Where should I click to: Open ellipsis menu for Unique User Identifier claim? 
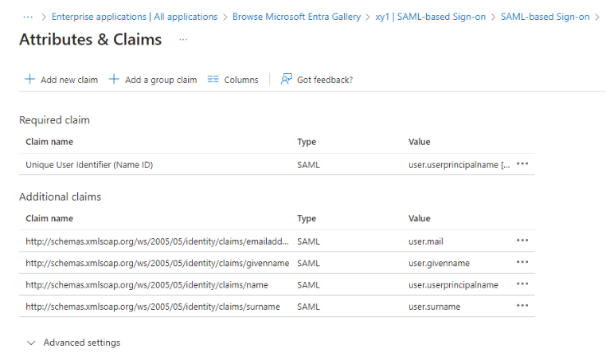[x=522, y=164]
